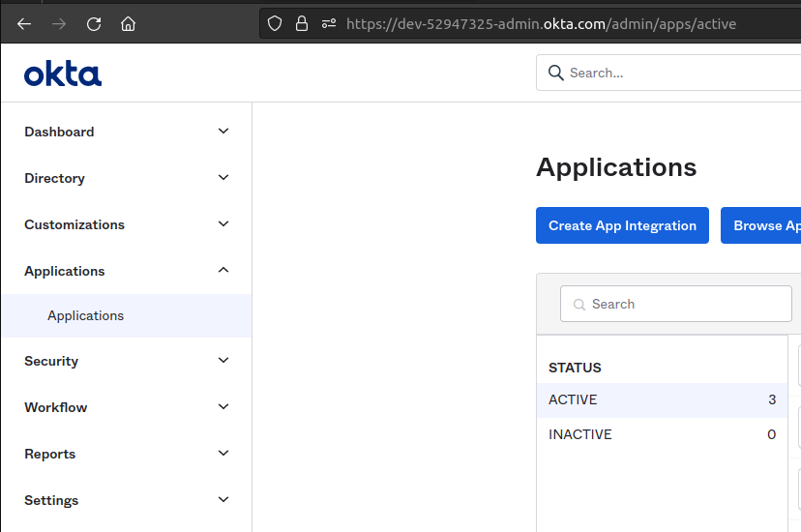Expand the Dashboard menu chevron
The width and height of the screenshot is (801, 532).
click(x=223, y=132)
